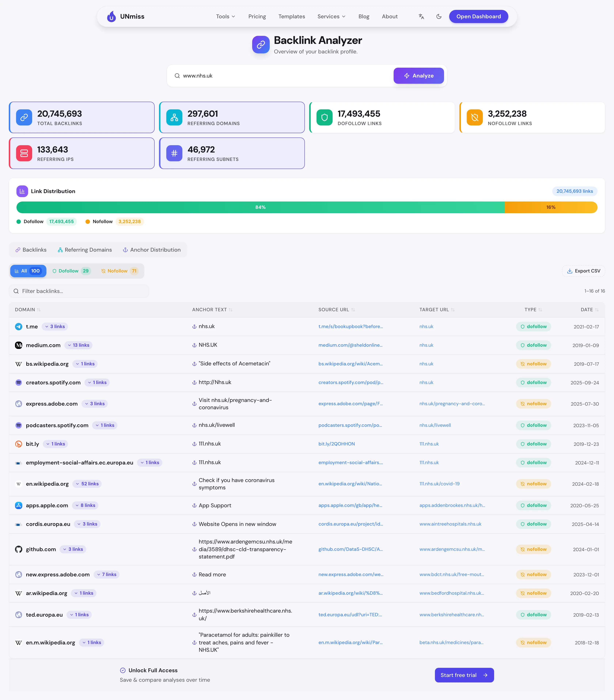Open the Services dropdown menu
Image resolution: width=614 pixels, height=700 pixels.
click(331, 16)
